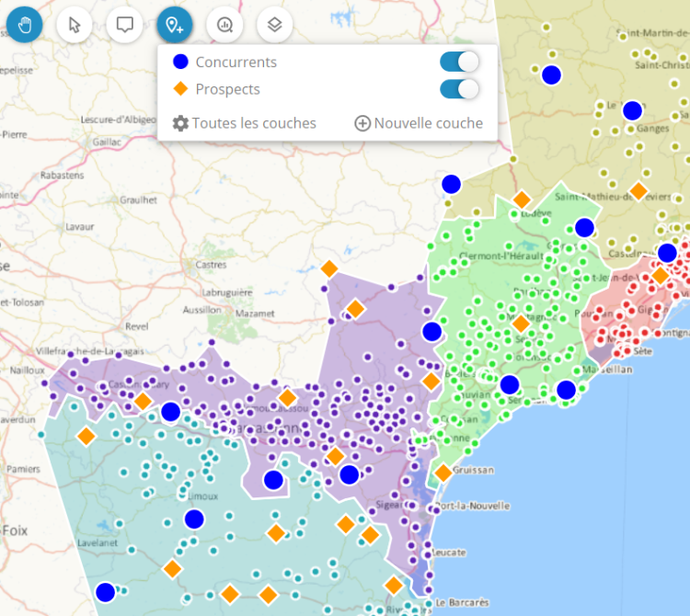Click the plus icon for Nouvelle couche
The height and width of the screenshot is (616, 690).
coord(362,123)
